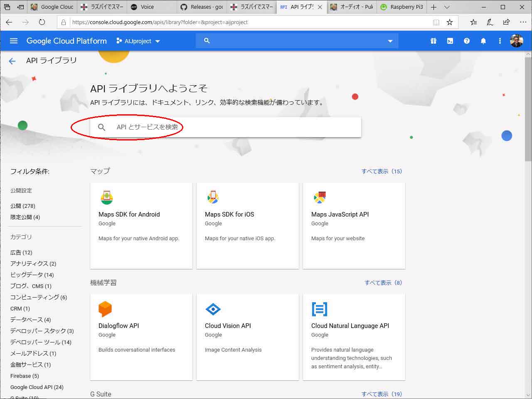
Task: Filter by 金融サービス (1) category
Action: (30, 365)
